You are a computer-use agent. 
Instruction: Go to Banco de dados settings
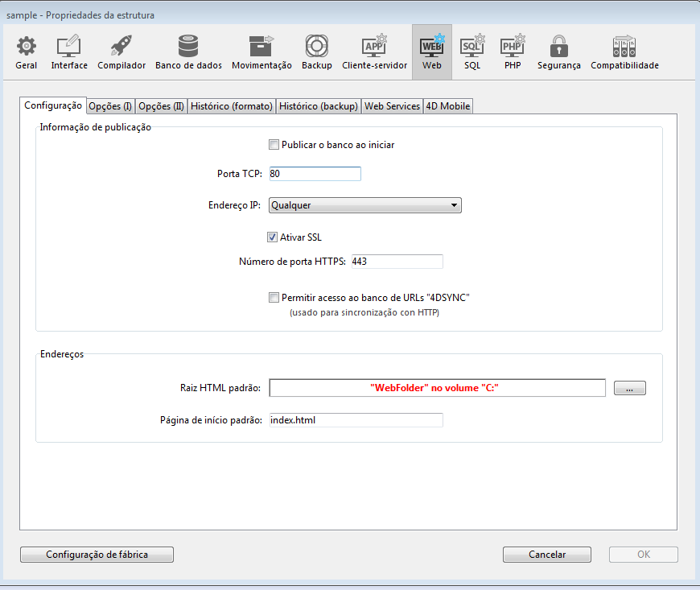[188, 52]
